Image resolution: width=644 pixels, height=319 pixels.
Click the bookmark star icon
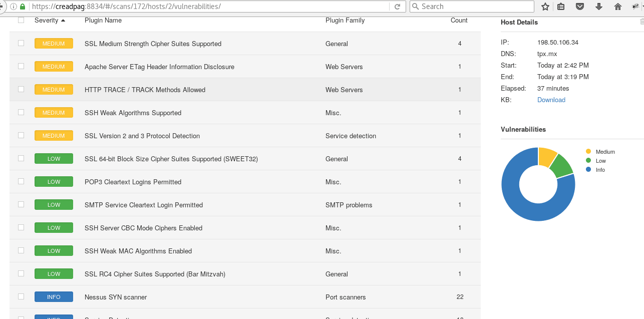click(x=545, y=7)
